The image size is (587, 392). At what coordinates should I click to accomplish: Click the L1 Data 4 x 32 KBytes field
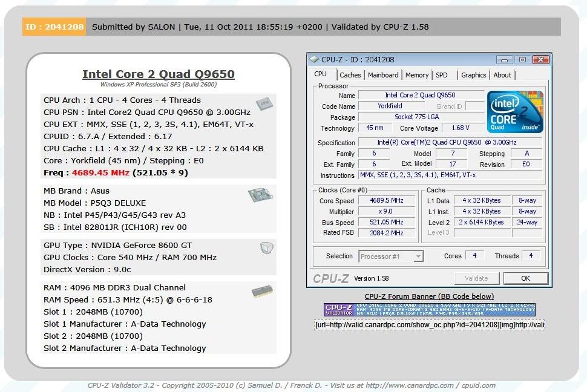pos(482,200)
